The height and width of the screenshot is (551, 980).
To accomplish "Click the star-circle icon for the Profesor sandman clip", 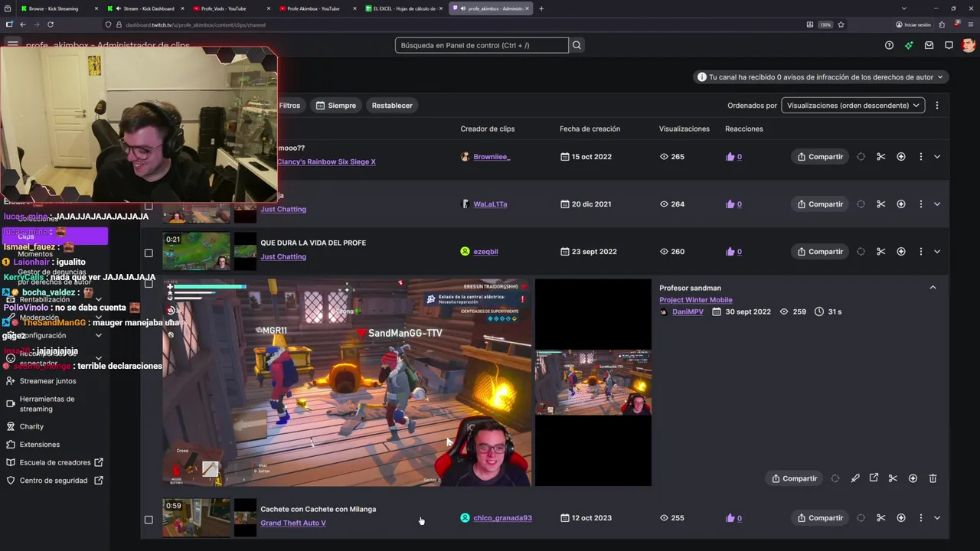I will pos(913,478).
